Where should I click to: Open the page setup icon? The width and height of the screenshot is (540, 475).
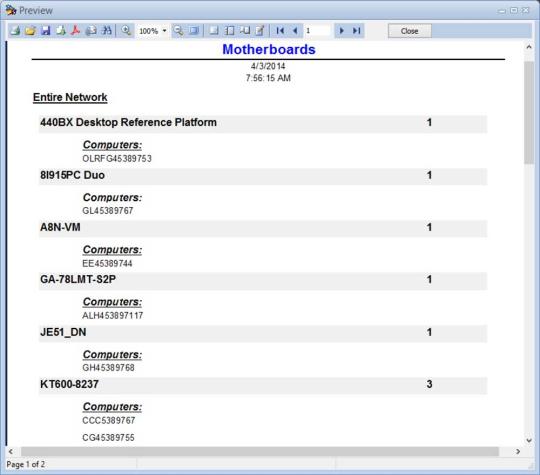(245, 31)
